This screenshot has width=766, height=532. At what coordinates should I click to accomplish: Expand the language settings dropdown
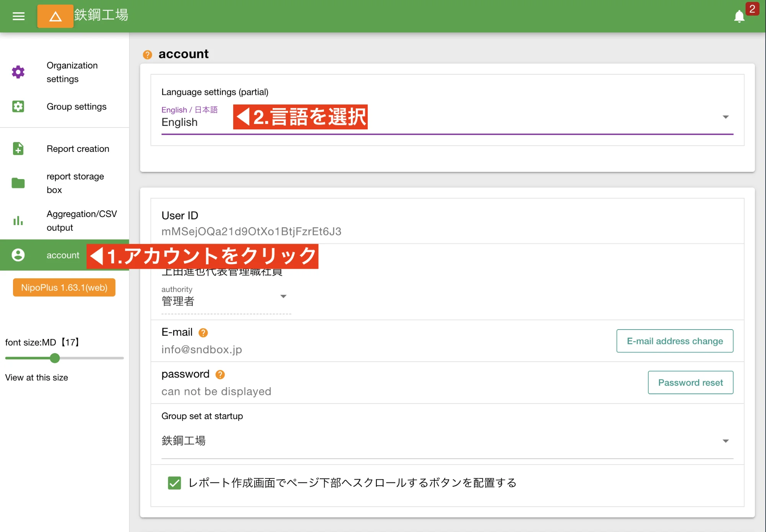click(x=725, y=117)
